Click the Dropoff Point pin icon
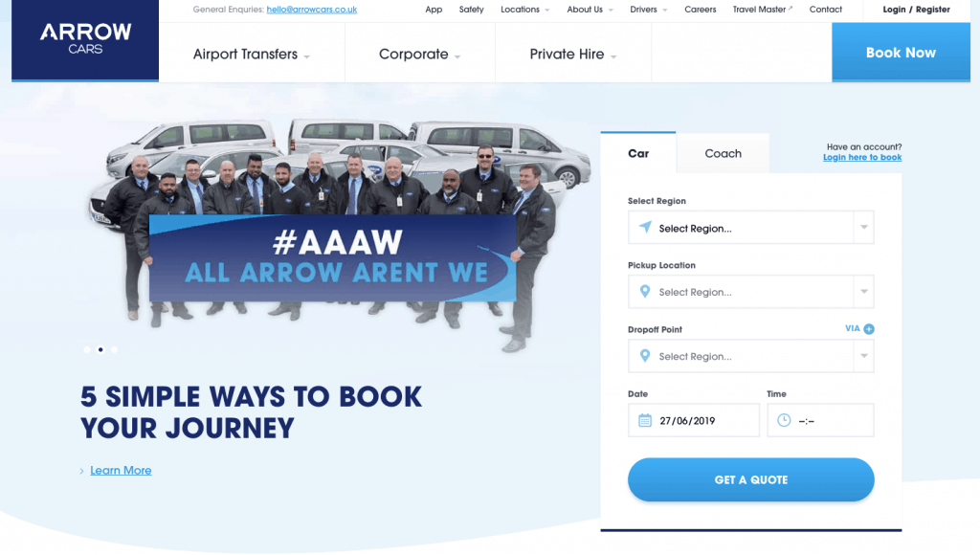 [645, 356]
